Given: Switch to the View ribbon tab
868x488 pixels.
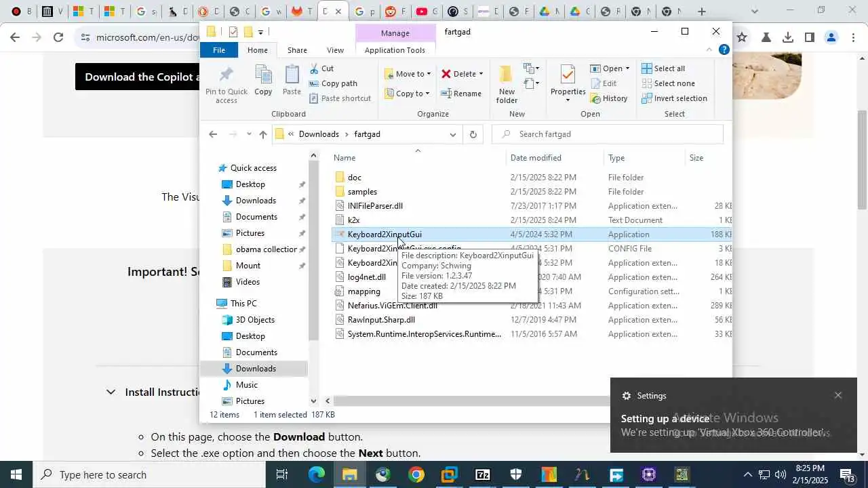Looking at the screenshot, I should click(335, 50).
